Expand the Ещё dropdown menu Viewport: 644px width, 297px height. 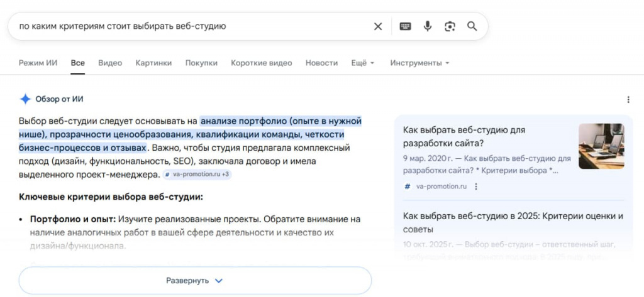pyautogui.click(x=363, y=63)
